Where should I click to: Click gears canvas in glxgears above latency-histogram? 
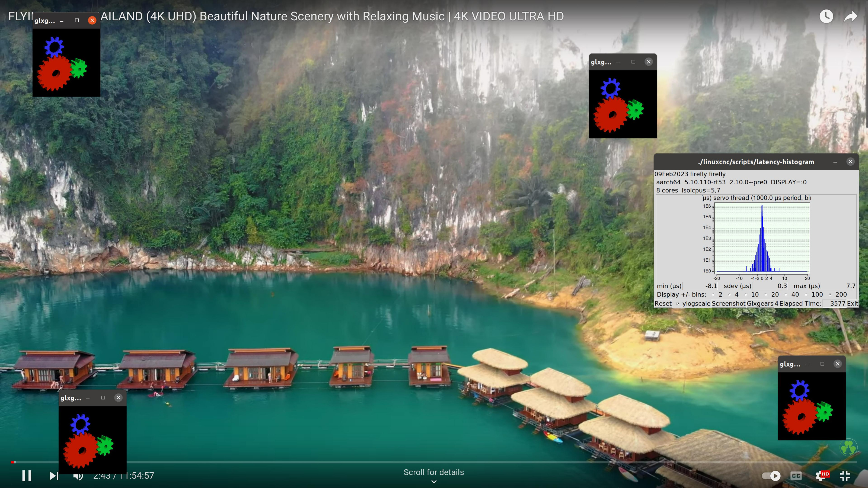(623, 104)
